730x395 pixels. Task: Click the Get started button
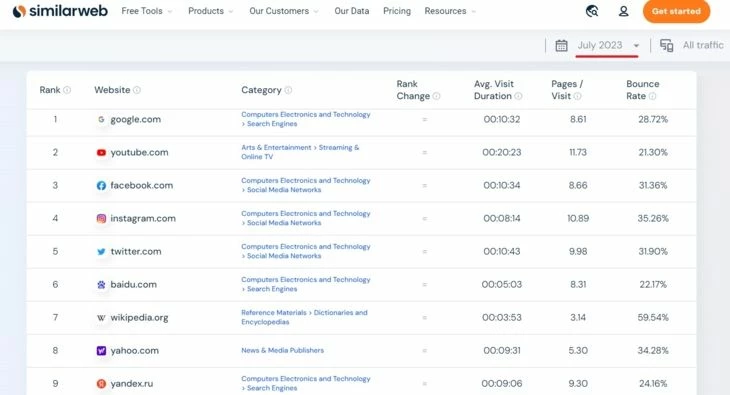coord(676,11)
